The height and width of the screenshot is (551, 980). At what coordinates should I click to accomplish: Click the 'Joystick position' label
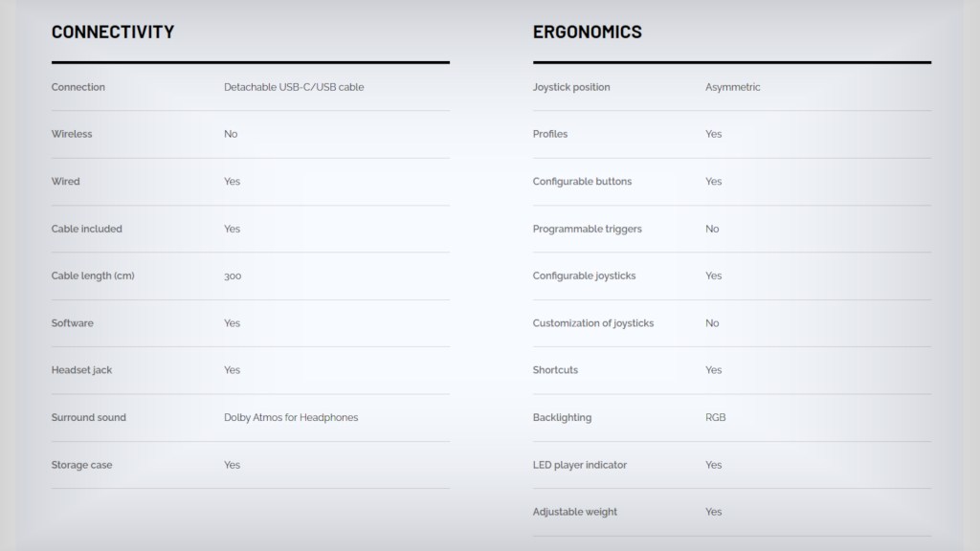coord(571,87)
